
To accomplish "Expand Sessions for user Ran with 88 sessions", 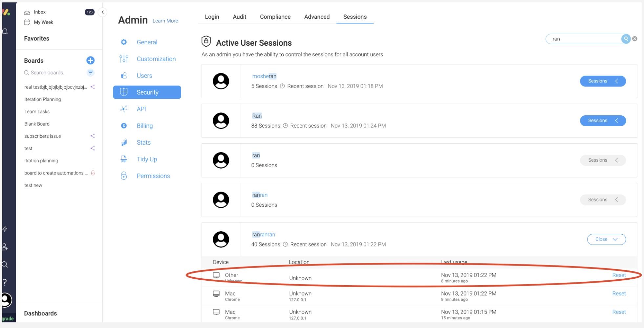I will [x=602, y=121].
